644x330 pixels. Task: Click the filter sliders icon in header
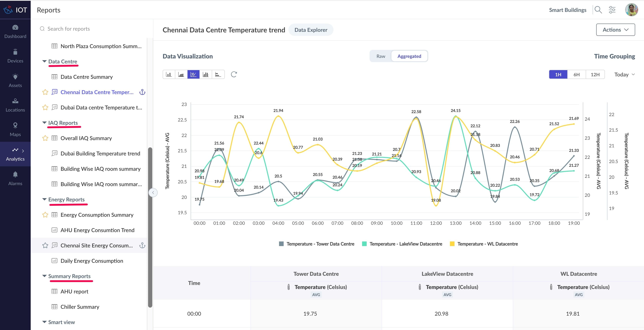tap(612, 10)
